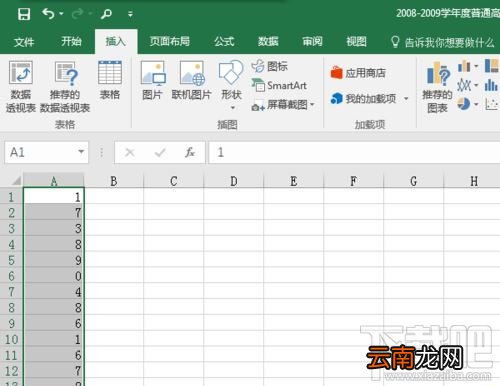This screenshot has width=500, height=386.
Task: Open the Name Box dropdown arrow
Action: point(81,152)
